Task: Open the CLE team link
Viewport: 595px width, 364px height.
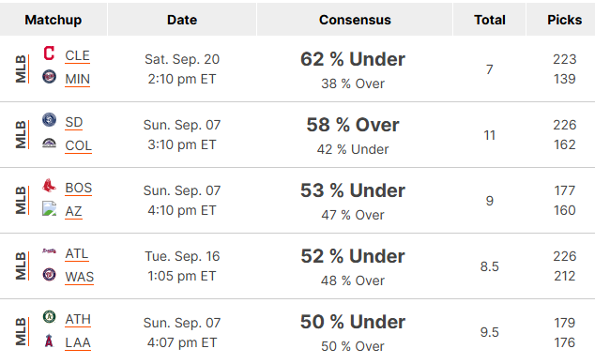Action: [x=77, y=55]
